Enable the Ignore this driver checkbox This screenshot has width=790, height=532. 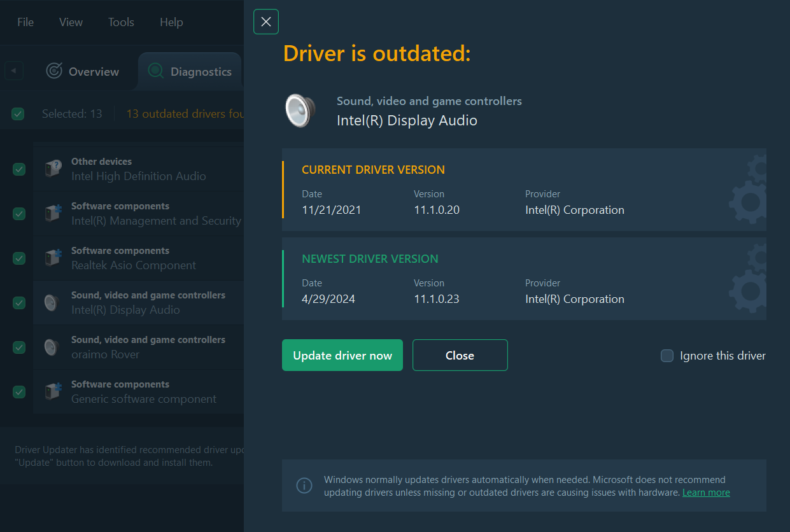(x=667, y=356)
